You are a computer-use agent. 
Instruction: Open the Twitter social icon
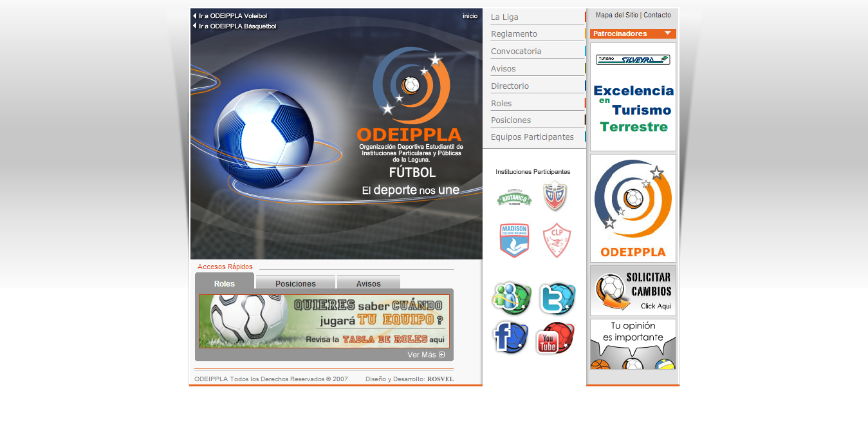557,298
